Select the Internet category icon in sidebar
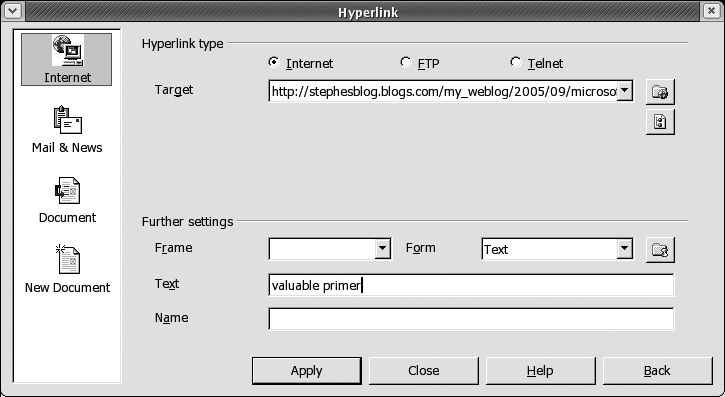 click(67, 59)
